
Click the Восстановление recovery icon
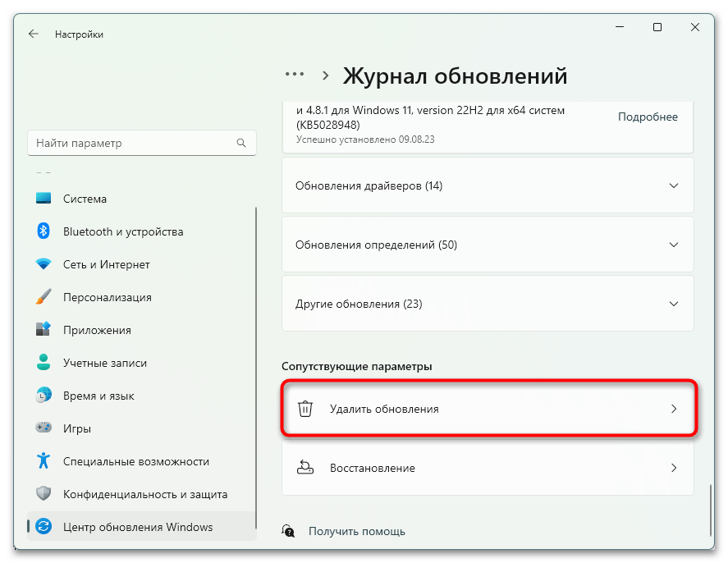pyautogui.click(x=305, y=467)
